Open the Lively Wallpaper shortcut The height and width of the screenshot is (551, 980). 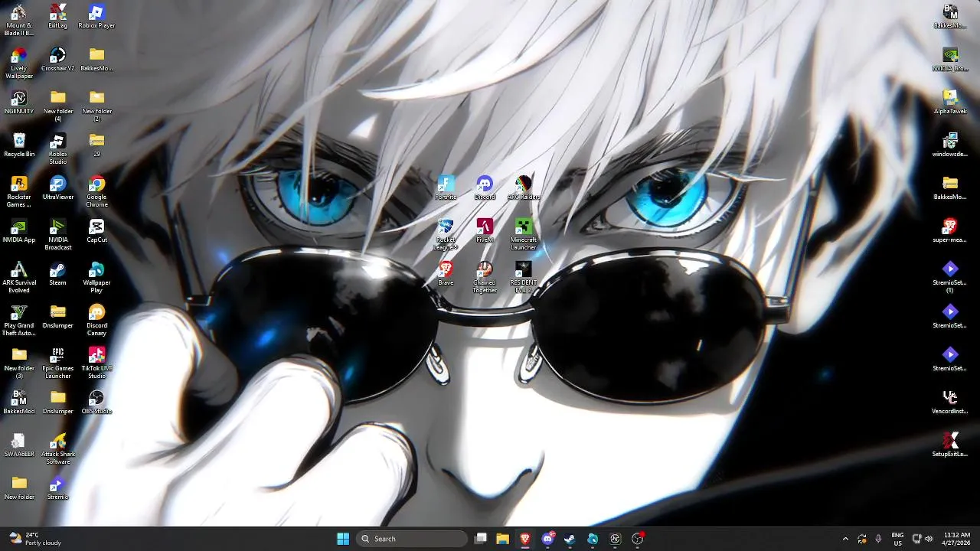coord(19,64)
